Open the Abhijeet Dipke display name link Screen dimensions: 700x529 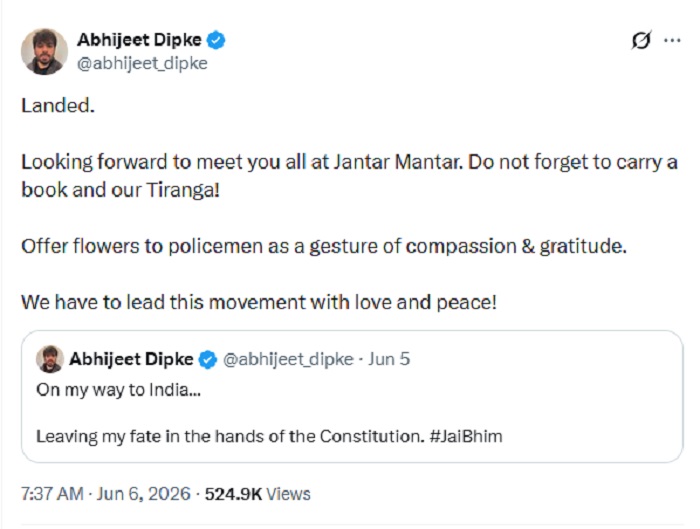[x=139, y=40]
